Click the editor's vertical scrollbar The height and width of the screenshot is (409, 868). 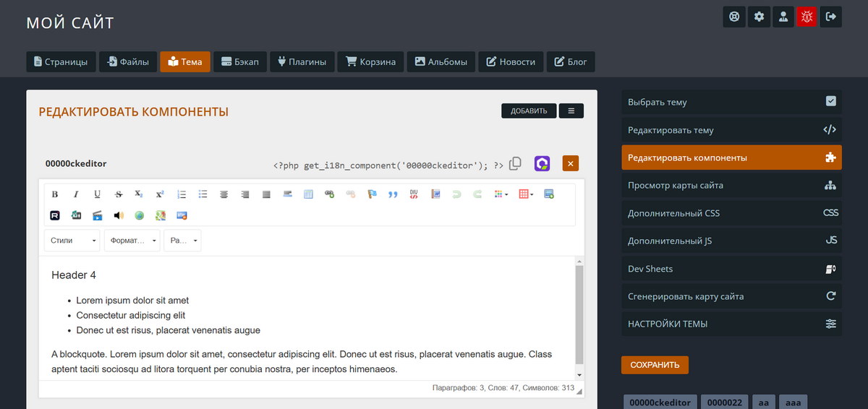tap(579, 318)
